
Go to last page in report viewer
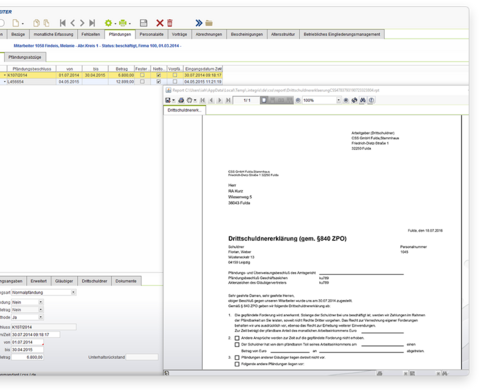click(228, 100)
